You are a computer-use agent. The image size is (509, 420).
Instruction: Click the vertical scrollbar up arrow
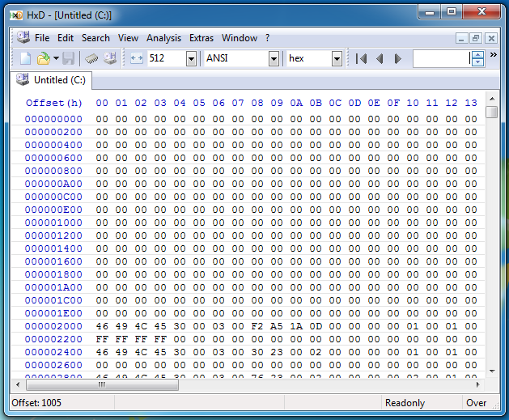492,99
